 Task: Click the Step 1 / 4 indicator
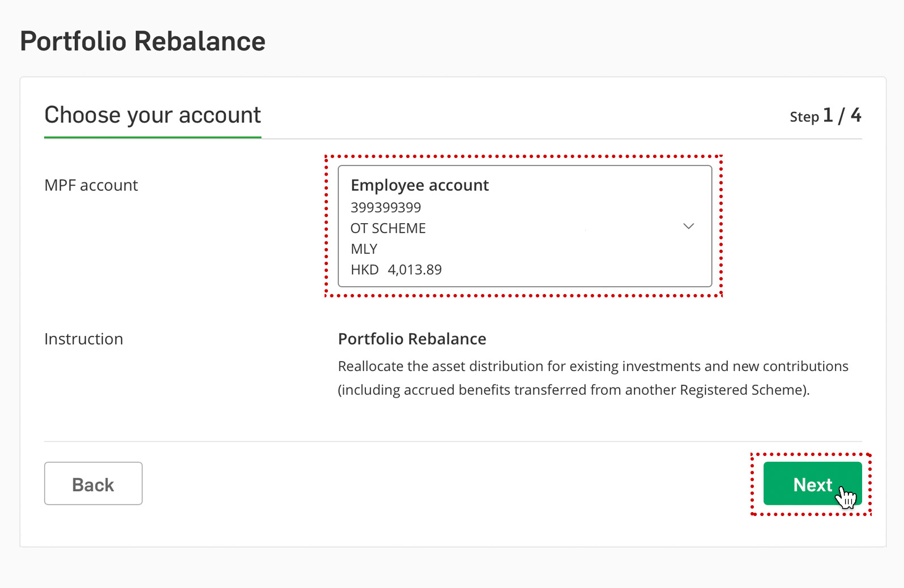pyautogui.click(x=825, y=116)
